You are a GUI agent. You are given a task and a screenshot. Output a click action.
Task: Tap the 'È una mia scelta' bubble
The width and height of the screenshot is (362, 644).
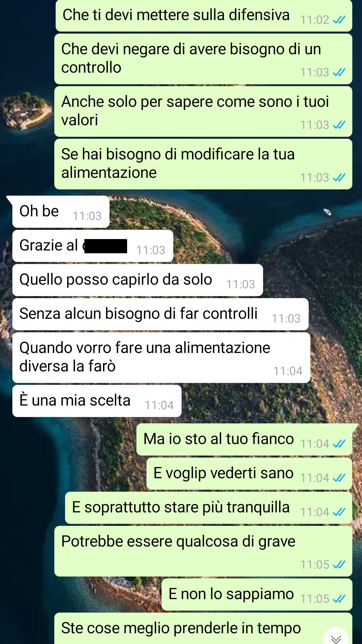tap(97, 401)
